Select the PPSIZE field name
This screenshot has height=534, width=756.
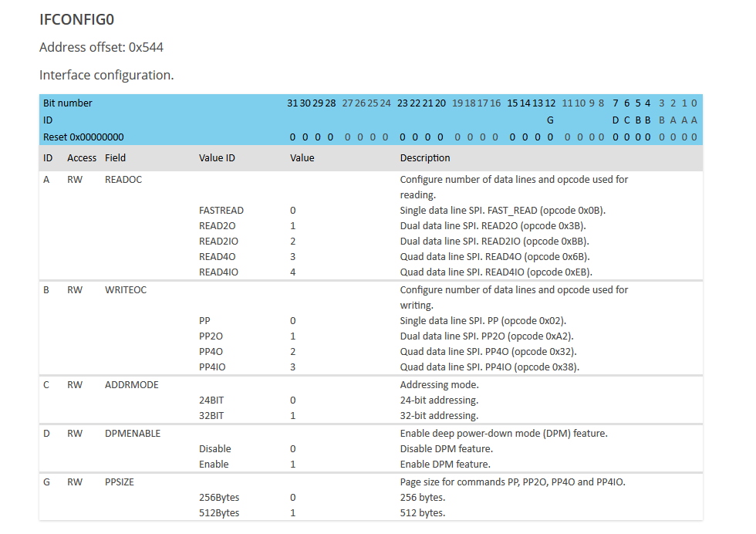(120, 482)
